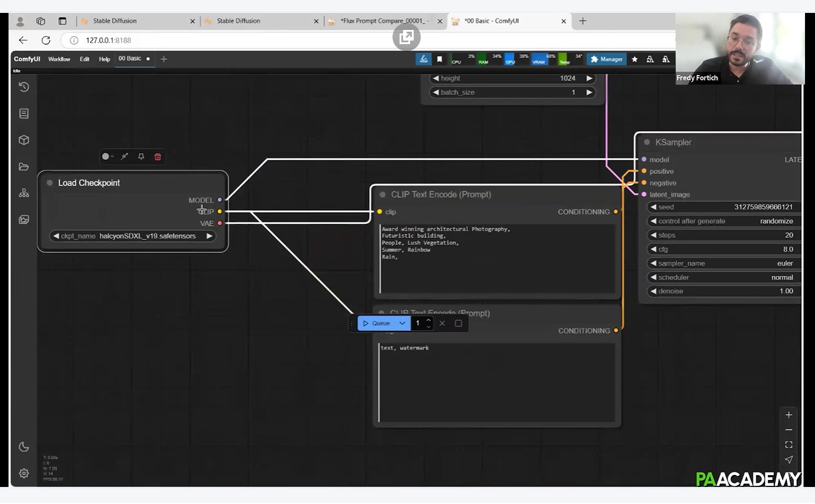Collapse the Load Checkpoint node via dot
This screenshot has width=815, height=504.
pos(49,183)
